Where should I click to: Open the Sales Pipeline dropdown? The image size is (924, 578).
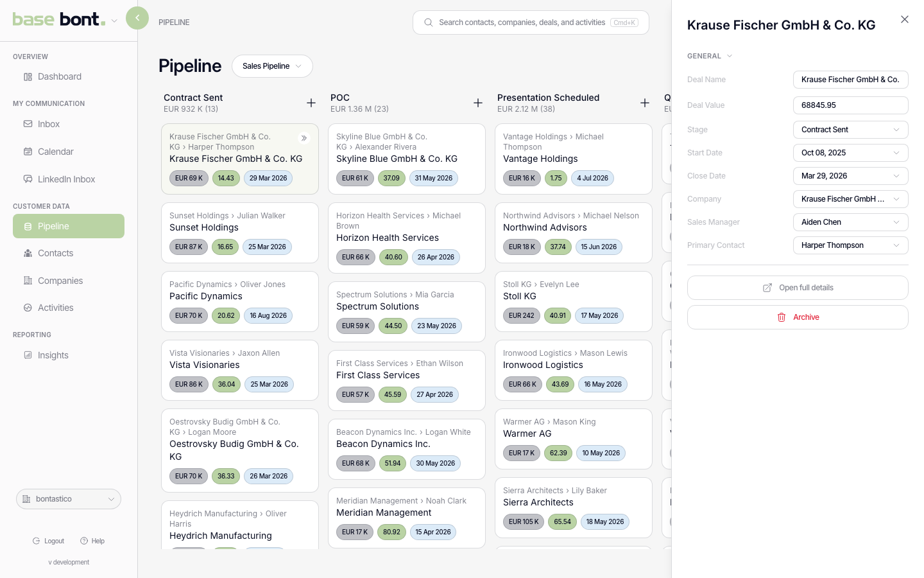(x=272, y=66)
